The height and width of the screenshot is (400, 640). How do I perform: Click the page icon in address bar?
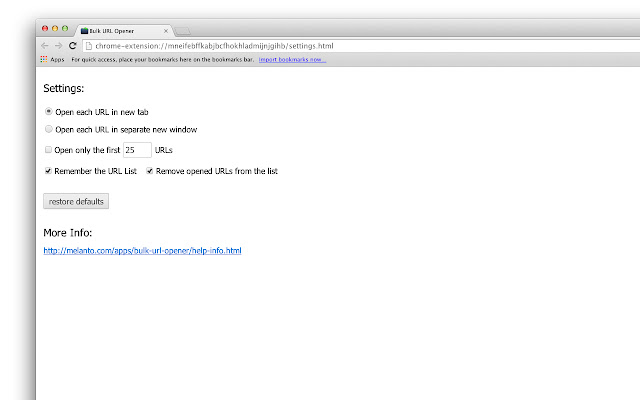pyautogui.click(x=89, y=46)
